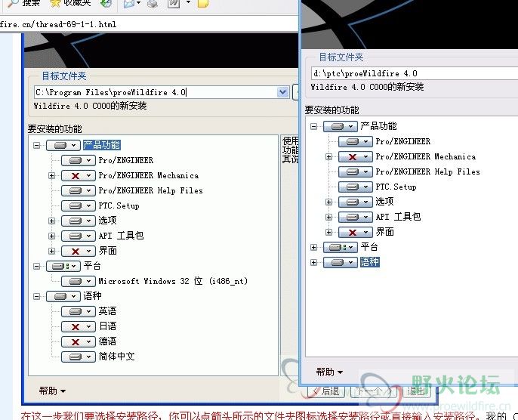Expand Pro/ENGINEER Mechanica node, right window
Viewport: 518px width, 420px height.
pos(328,157)
